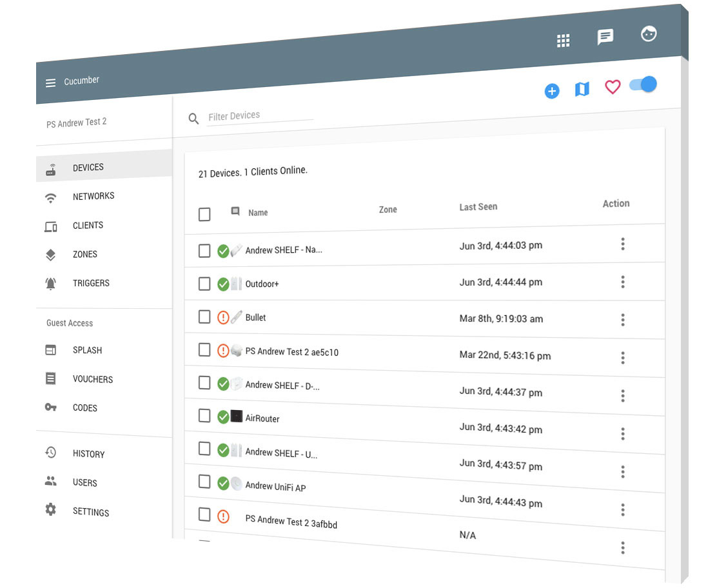Viewport: 717px width, 588px height.
Task: Sort by the Name column header
Action: [258, 213]
